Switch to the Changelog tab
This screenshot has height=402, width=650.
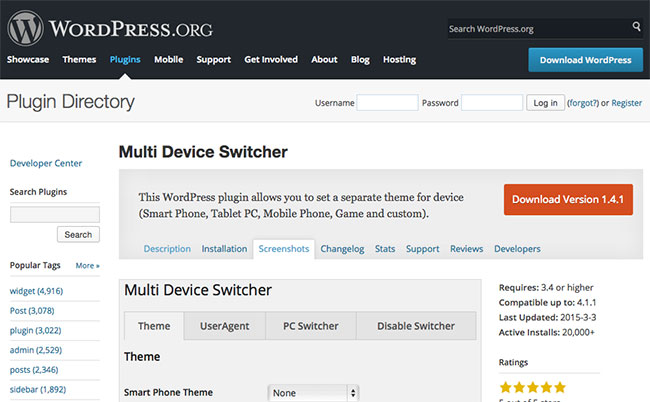point(342,249)
